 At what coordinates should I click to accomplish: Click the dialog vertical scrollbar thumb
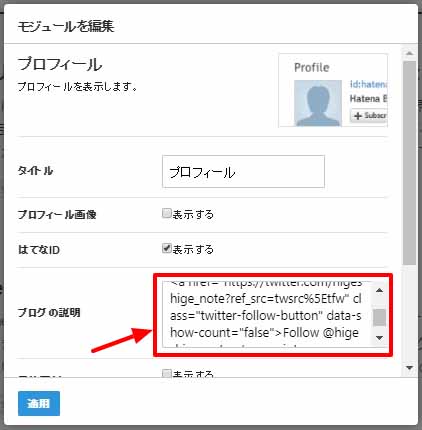(x=409, y=163)
